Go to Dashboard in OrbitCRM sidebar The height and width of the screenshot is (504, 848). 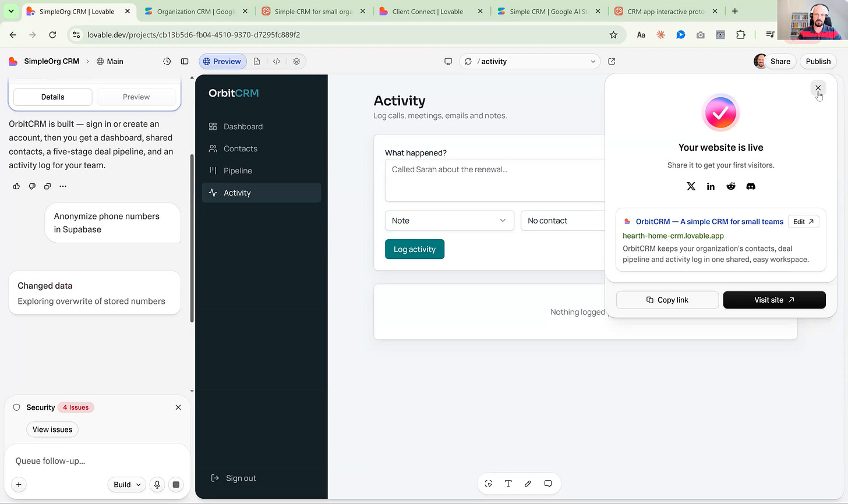tap(261, 126)
